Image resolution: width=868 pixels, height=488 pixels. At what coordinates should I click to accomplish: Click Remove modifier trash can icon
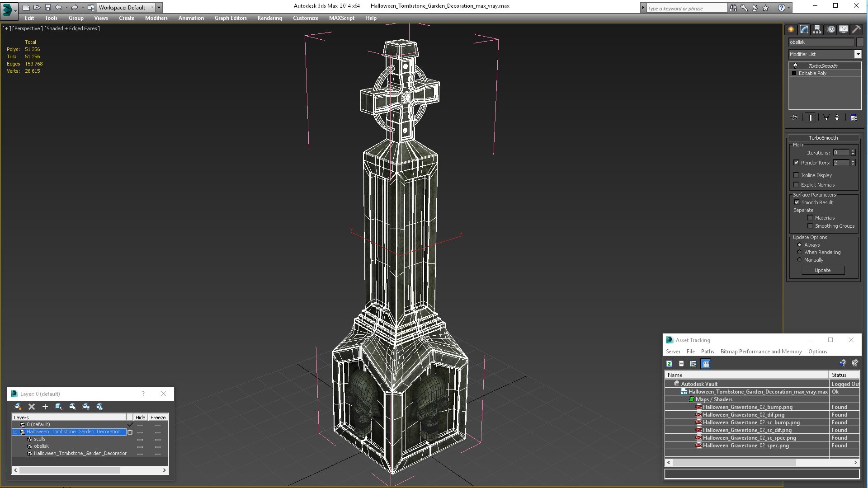[837, 117]
